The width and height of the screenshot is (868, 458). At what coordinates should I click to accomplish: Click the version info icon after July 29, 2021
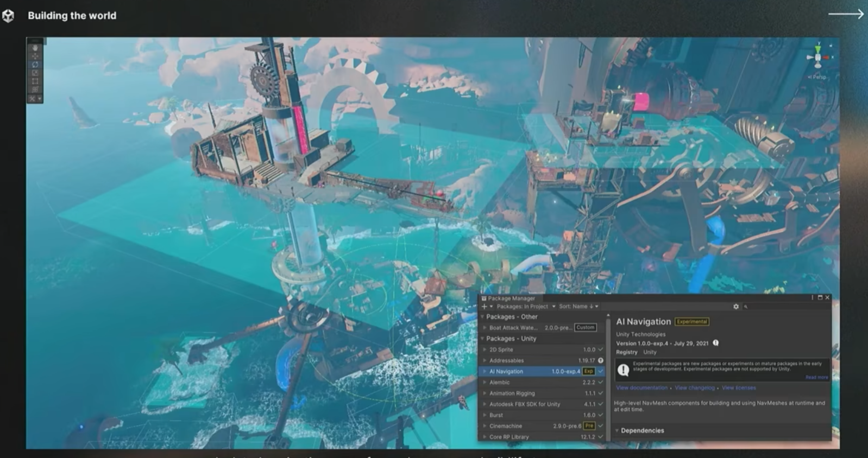pos(716,343)
